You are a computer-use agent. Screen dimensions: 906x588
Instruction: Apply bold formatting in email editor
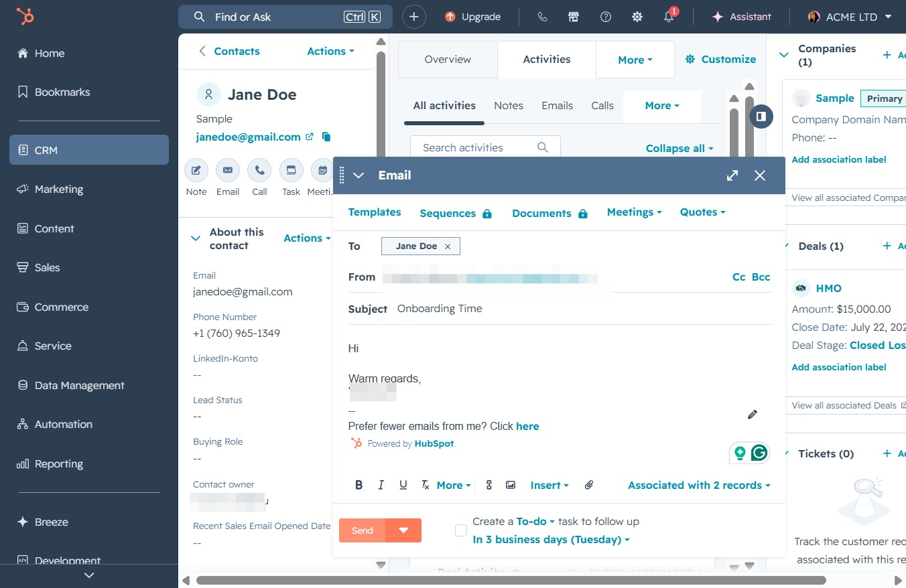tap(359, 485)
